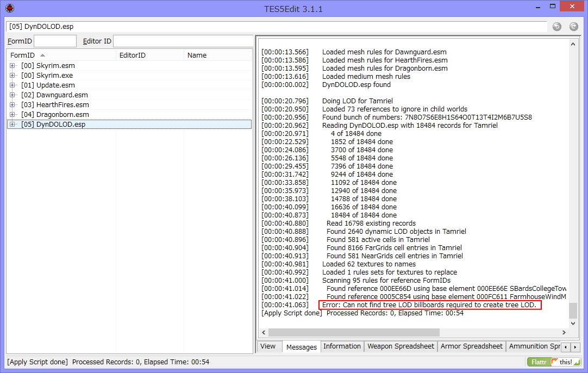Click the TES5Edit application icon in title bar
Screen dimensions: 588x373
[x=10, y=8]
